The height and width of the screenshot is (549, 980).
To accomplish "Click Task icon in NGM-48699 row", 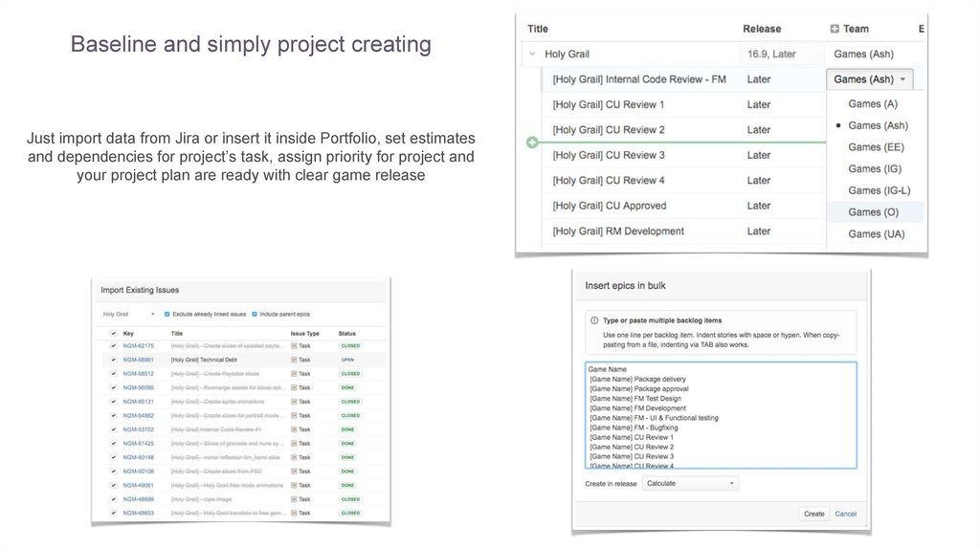I will 294,499.
